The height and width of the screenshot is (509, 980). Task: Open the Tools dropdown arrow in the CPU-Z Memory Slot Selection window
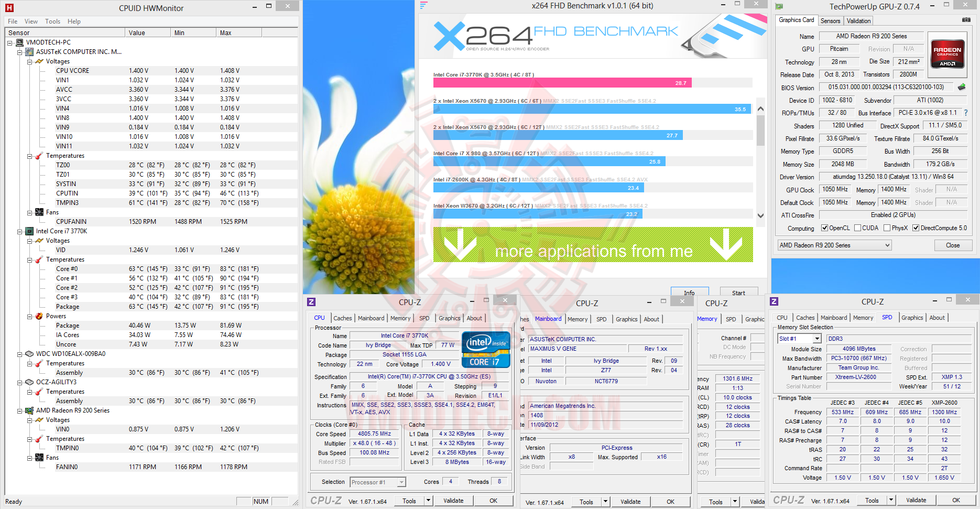pos(890,500)
